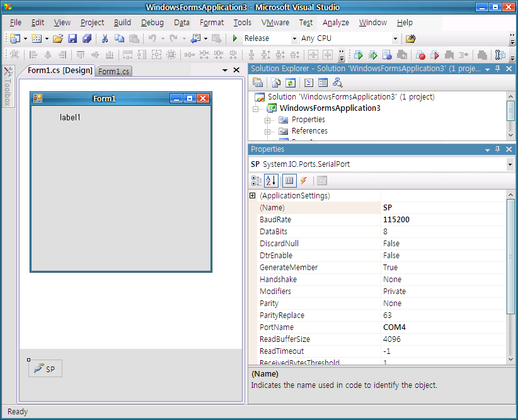Toggle the Properties list button in the Properties panel
The image size is (518, 420).
tap(289, 181)
